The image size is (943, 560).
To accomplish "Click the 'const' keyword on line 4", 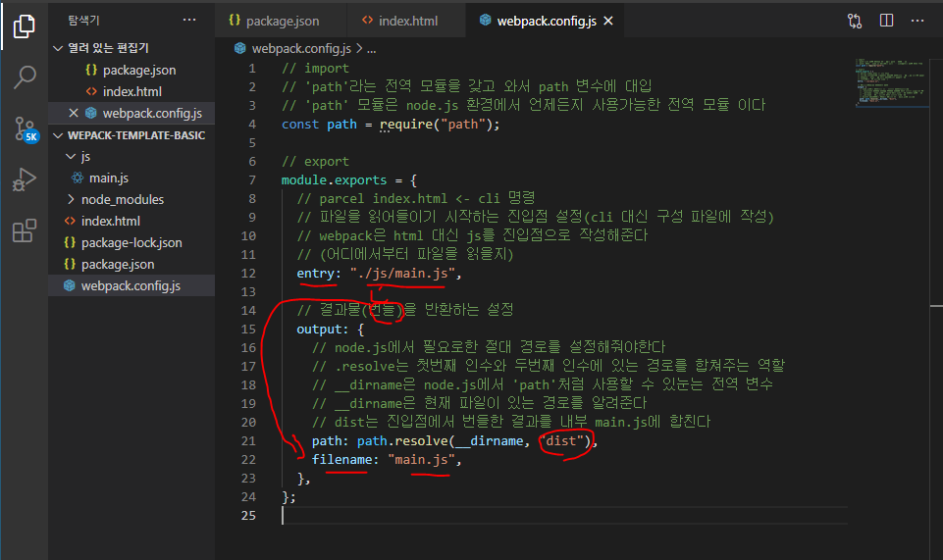I will click(300, 125).
